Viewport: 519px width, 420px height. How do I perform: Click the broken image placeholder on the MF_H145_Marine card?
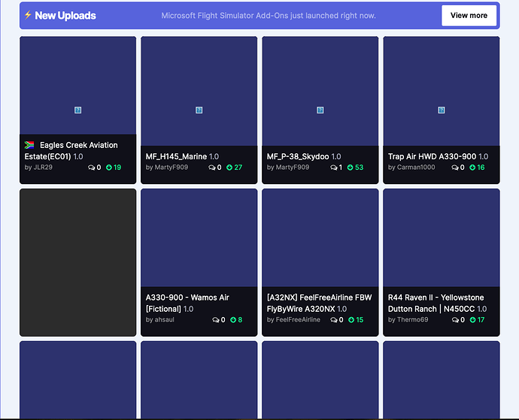[x=199, y=110]
